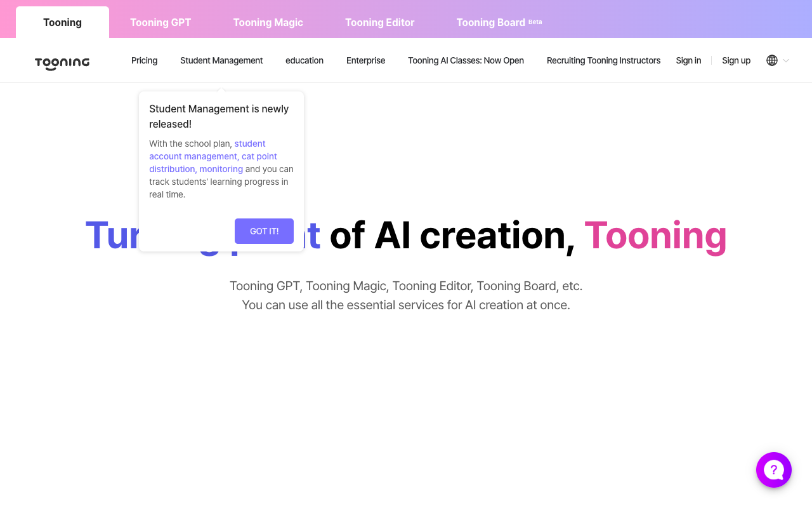Switch to the Tooning Editor tab

click(379, 22)
